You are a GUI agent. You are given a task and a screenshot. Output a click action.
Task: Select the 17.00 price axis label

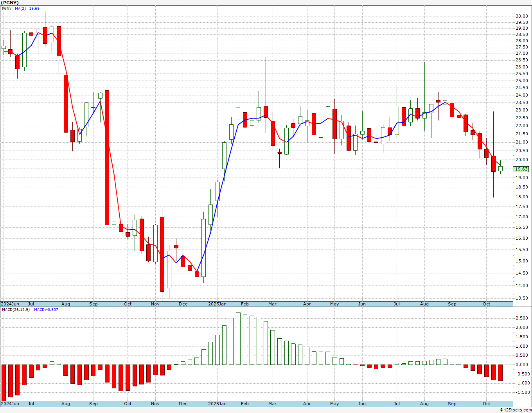pos(521,217)
